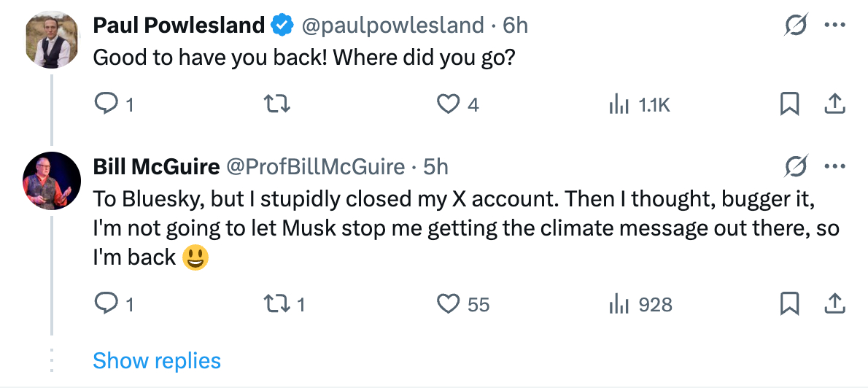This screenshot has height=388, width=868.
Task: Like Bill McGuire's tweet with 55 likes
Action: tap(447, 303)
